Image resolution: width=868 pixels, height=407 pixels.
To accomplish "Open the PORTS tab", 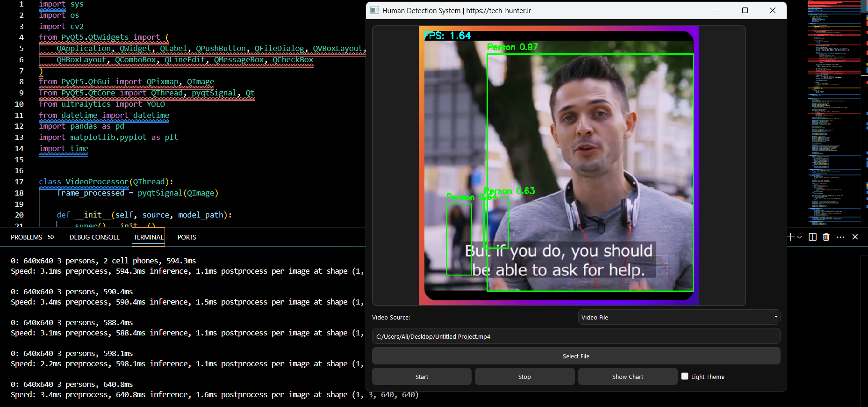I will coord(187,237).
